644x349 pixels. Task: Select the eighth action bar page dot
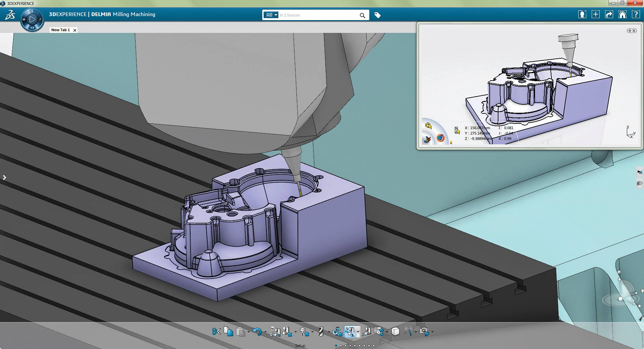click(x=369, y=346)
